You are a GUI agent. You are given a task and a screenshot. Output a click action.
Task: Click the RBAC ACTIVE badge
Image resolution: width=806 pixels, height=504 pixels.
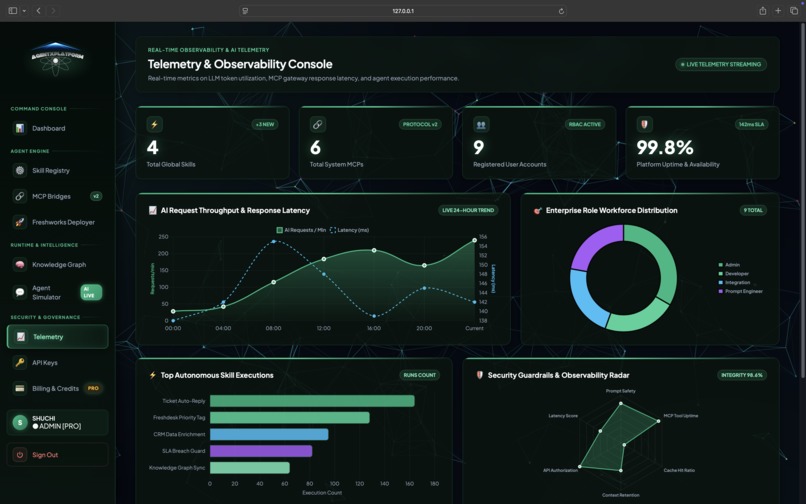tap(585, 124)
